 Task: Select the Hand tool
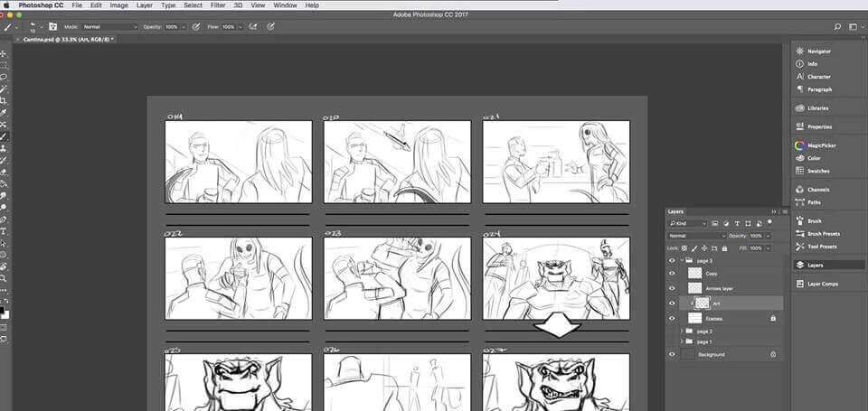coord(4,266)
